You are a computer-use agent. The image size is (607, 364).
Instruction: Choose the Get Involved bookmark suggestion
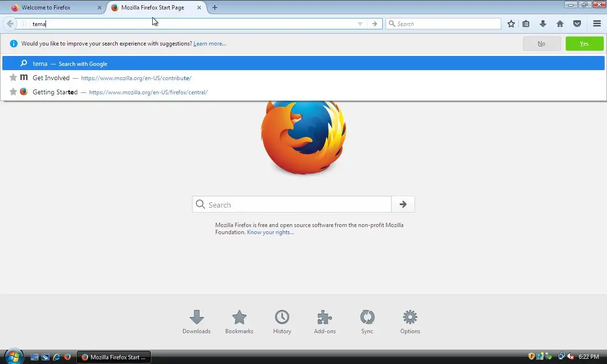303,78
